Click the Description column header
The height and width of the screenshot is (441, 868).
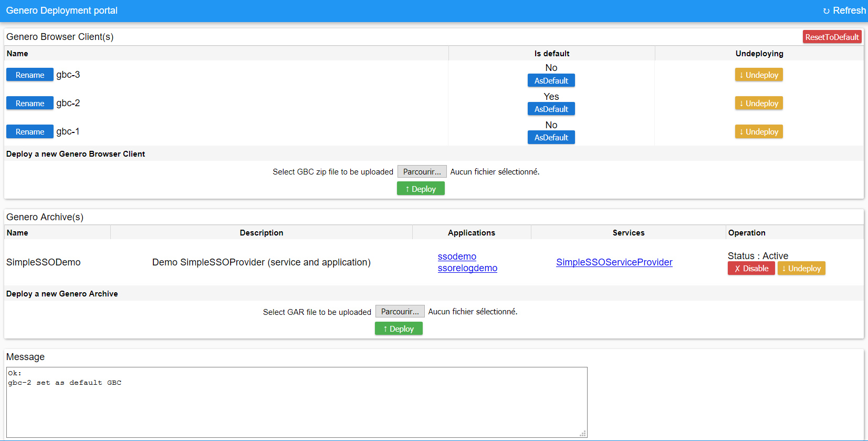pyautogui.click(x=262, y=233)
